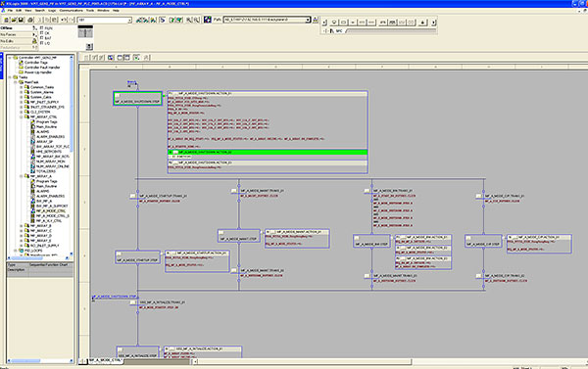The width and height of the screenshot is (588, 369).
Task: Select BW_MF_A routine in the tree
Action: click(44, 202)
